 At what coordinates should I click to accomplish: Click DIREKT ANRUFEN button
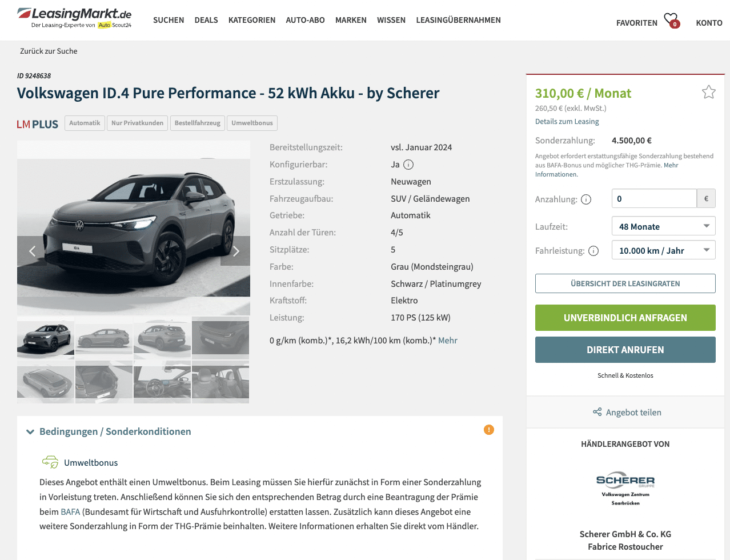[625, 350]
